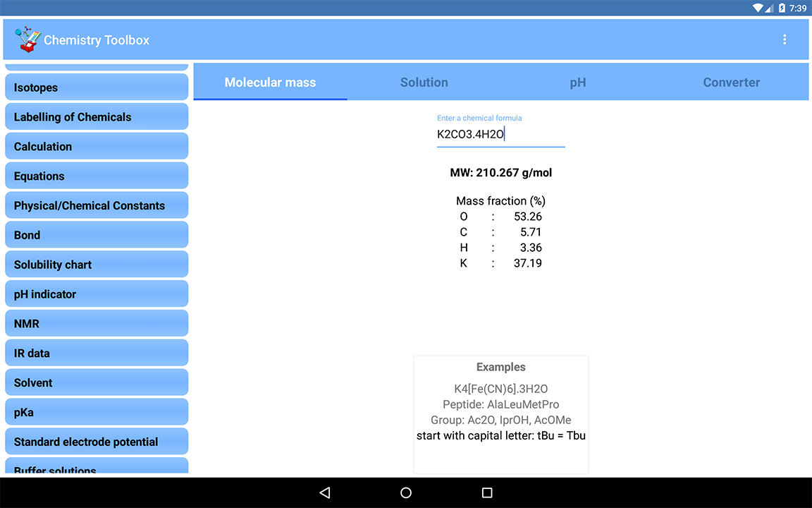
Task: Tap the Android home circle button
Action: pos(406,492)
